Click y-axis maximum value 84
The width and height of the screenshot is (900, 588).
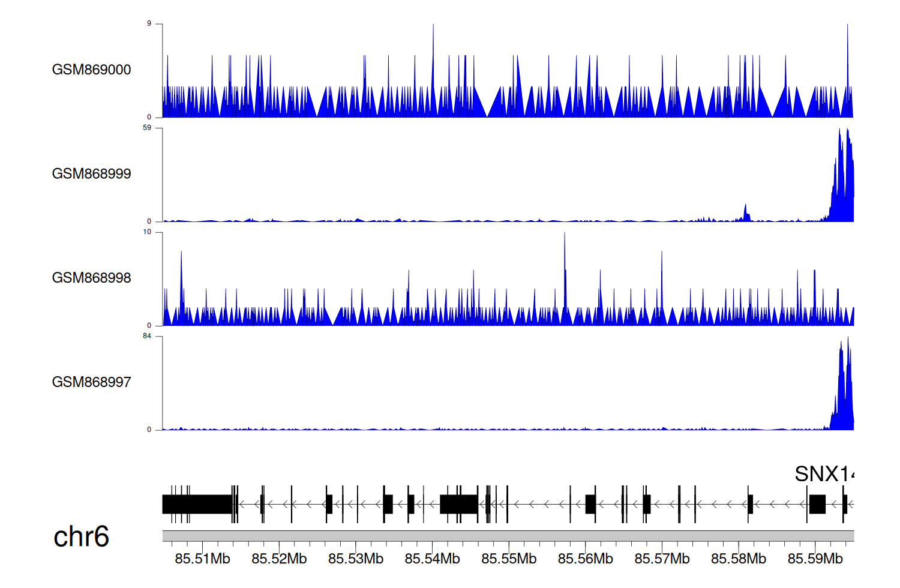[147, 336]
